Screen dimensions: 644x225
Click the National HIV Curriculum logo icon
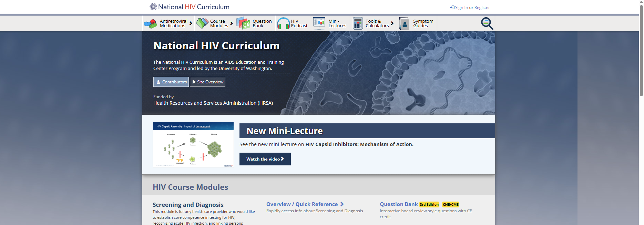point(153,7)
